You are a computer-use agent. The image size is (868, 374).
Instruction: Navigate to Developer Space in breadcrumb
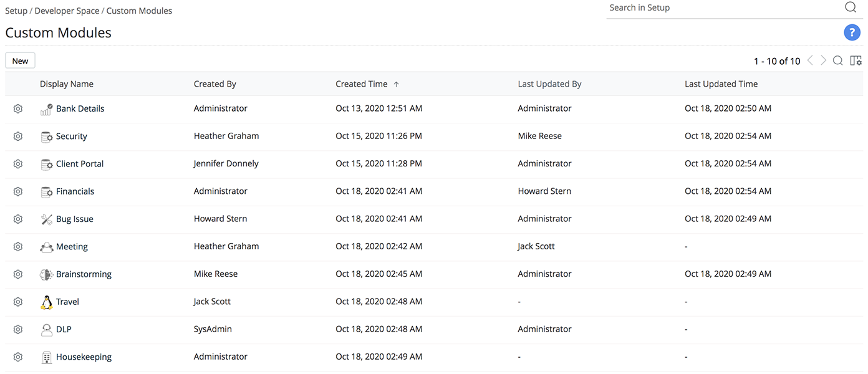tap(67, 11)
